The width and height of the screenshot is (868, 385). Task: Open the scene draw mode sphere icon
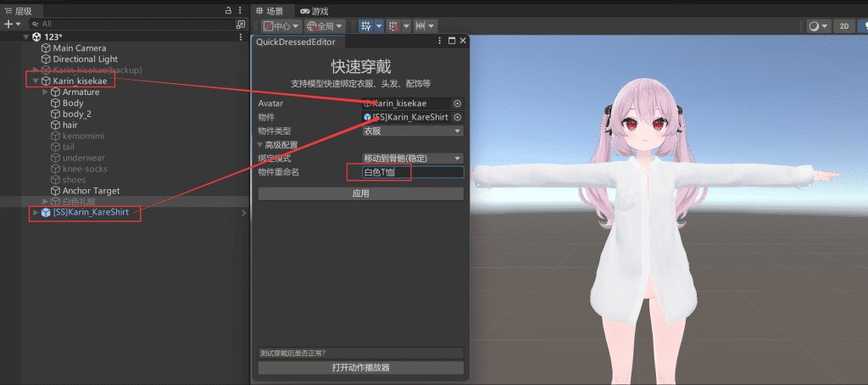pos(815,26)
